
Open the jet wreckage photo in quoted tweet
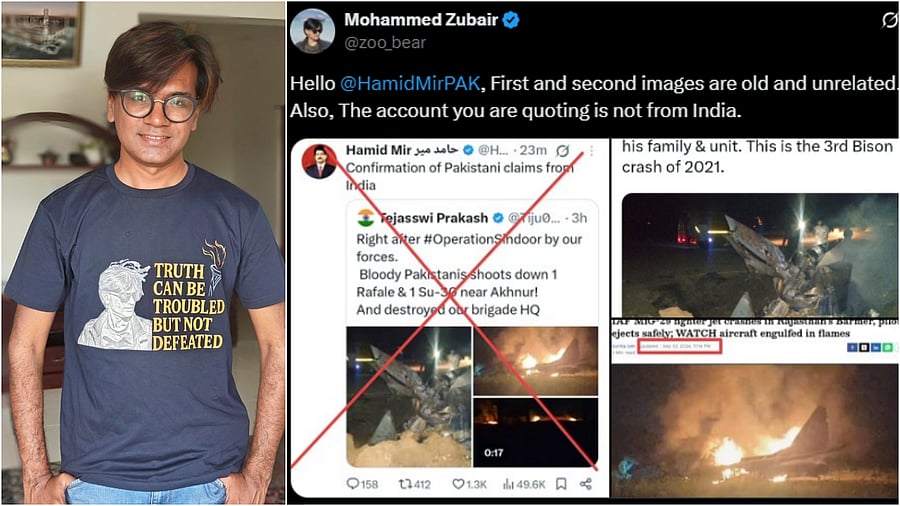(x=408, y=396)
